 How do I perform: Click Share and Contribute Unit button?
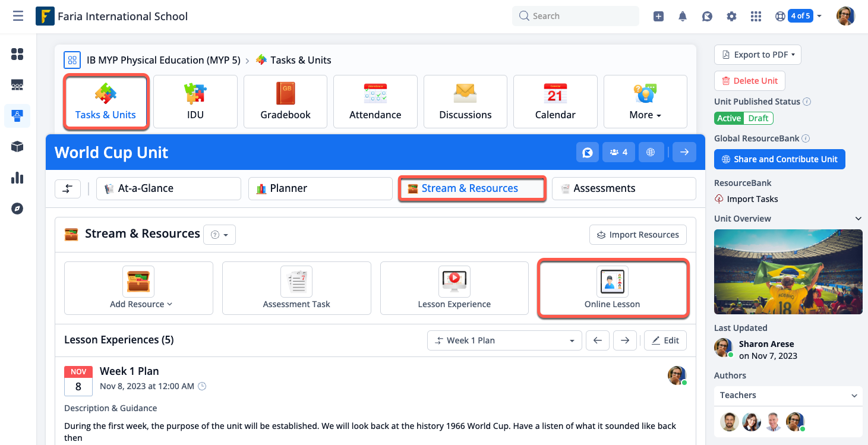pyautogui.click(x=779, y=159)
